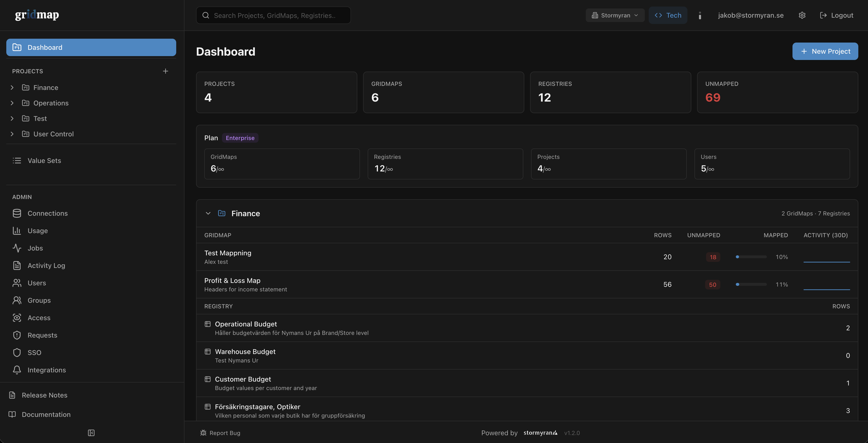Expand the Test project in sidebar

pos(12,118)
